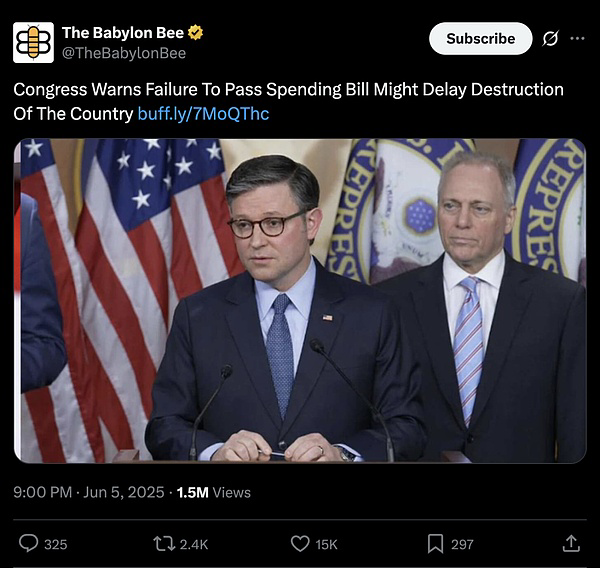Click the 297 bookmarks count
Screen dimensions: 600x568
click(x=462, y=544)
